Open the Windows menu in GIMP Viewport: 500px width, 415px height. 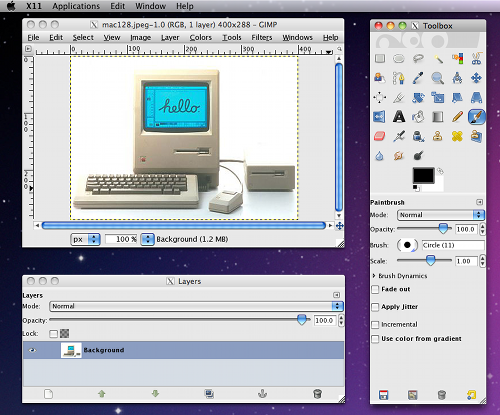[297, 37]
